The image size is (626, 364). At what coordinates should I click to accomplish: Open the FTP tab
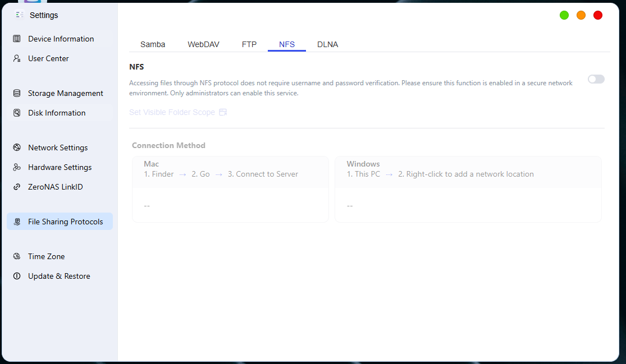click(249, 44)
